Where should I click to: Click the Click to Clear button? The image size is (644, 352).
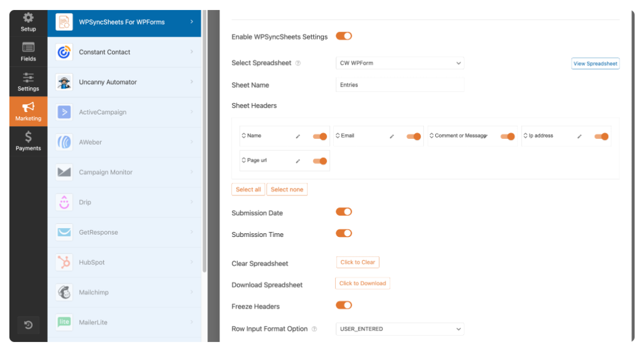click(x=358, y=262)
